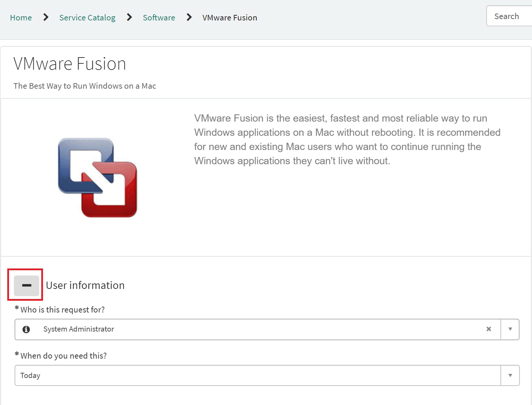
Task: Open the 'Who is this request for' dropdown
Action: coord(510,329)
